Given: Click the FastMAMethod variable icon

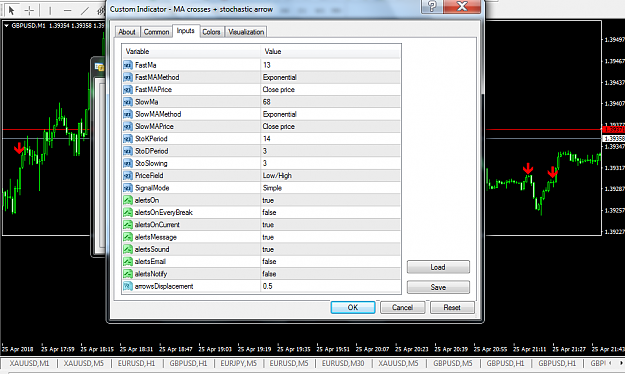Looking at the screenshot, I should [x=128, y=77].
